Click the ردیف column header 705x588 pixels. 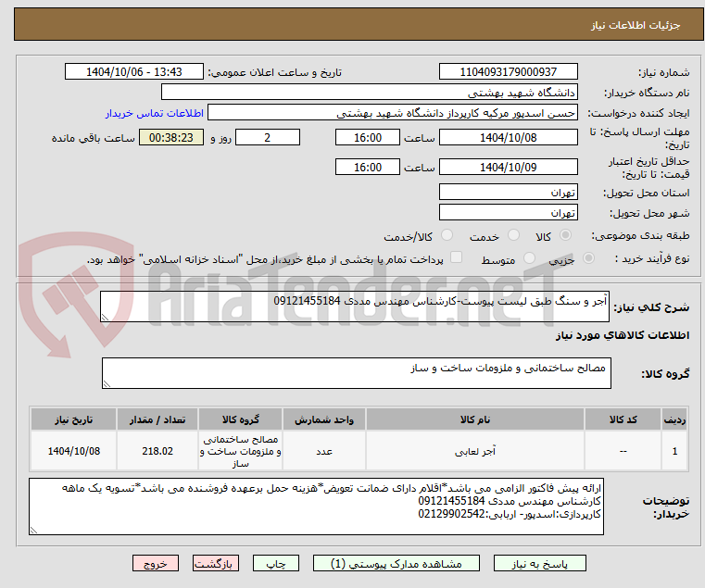[674, 419]
